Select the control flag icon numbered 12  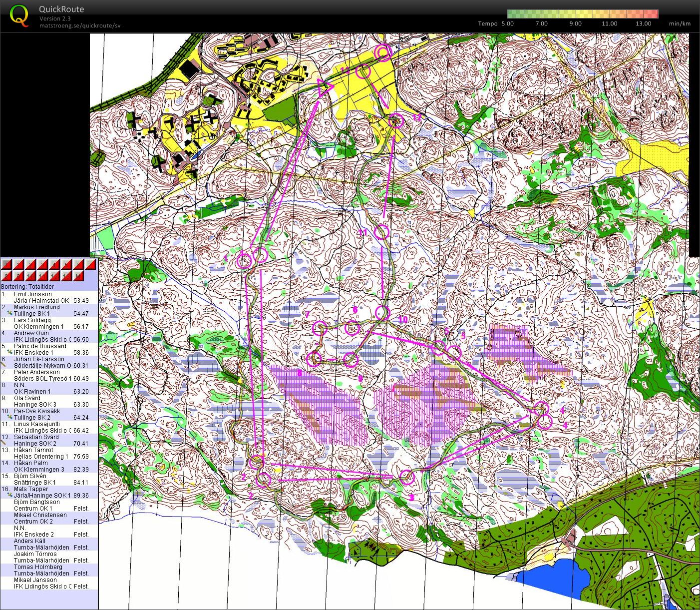click(54, 276)
